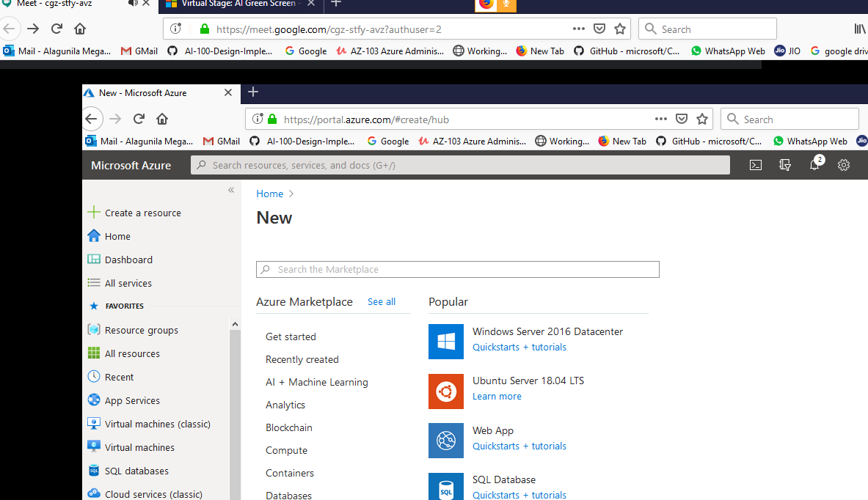Image resolution: width=868 pixels, height=500 pixels.
Task: Select Recently created marketplace category
Action: (302, 359)
